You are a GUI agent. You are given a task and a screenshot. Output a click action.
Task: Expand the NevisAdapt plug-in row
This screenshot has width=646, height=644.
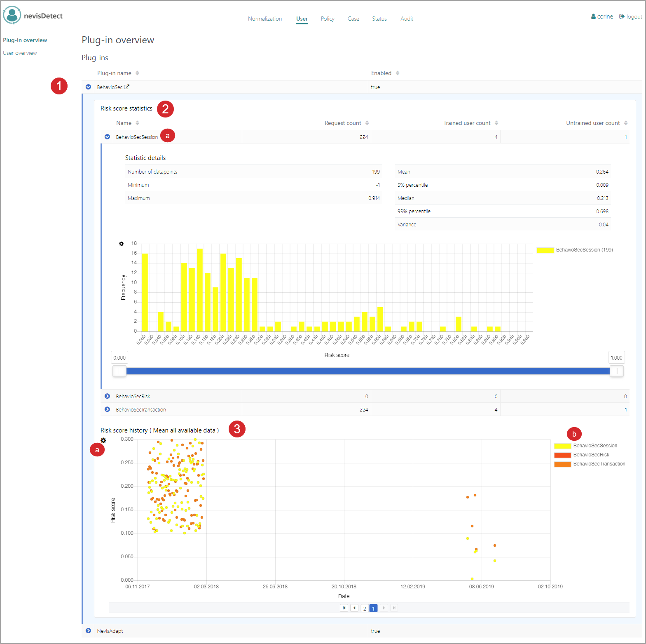point(88,631)
